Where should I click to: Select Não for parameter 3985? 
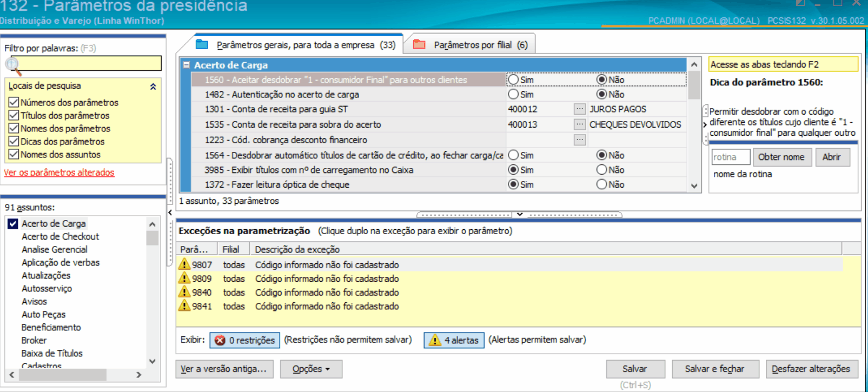tap(601, 170)
